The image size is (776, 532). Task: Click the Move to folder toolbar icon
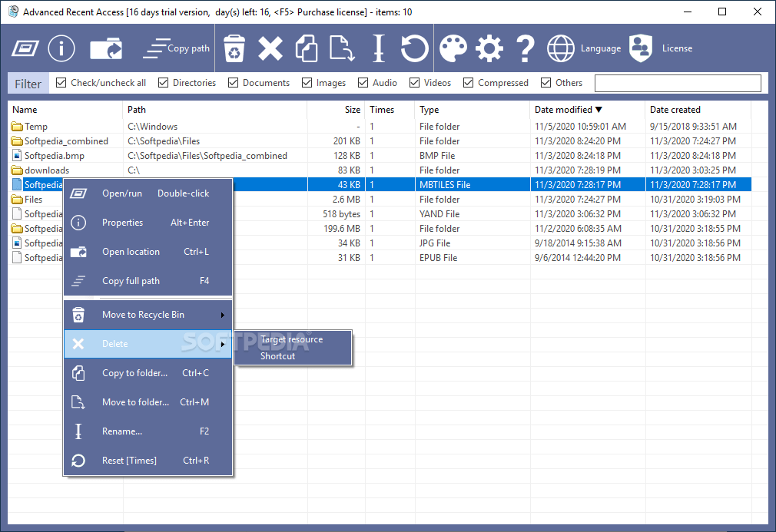pyautogui.click(x=343, y=48)
